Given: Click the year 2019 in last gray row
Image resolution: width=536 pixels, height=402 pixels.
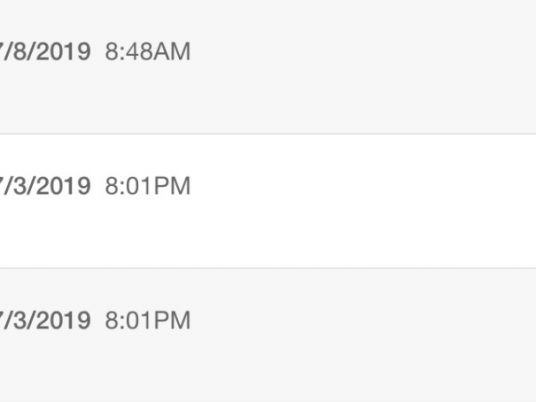Looking at the screenshot, I should [x=64, y=320].
